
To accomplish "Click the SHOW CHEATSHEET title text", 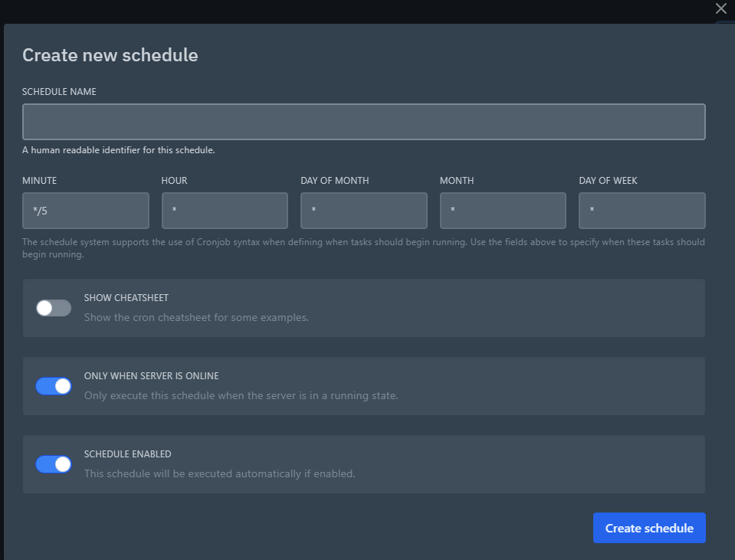I will click(126, 298).
